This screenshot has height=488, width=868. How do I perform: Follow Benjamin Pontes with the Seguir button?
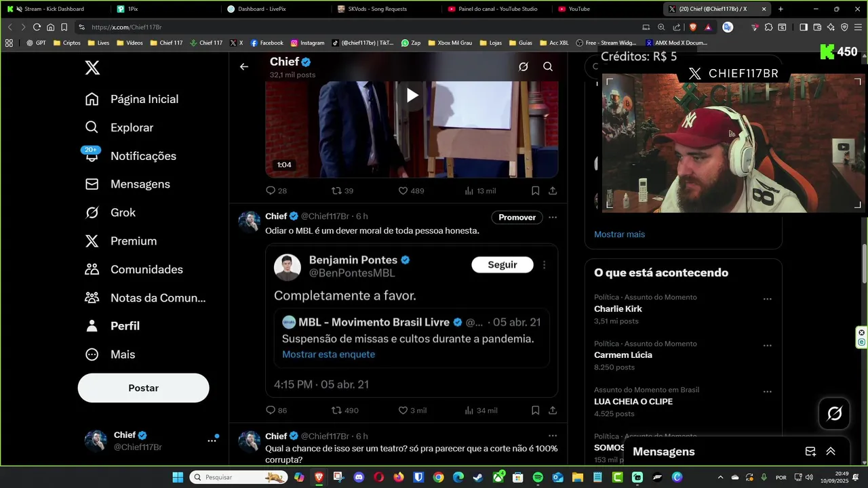point(502,264)
